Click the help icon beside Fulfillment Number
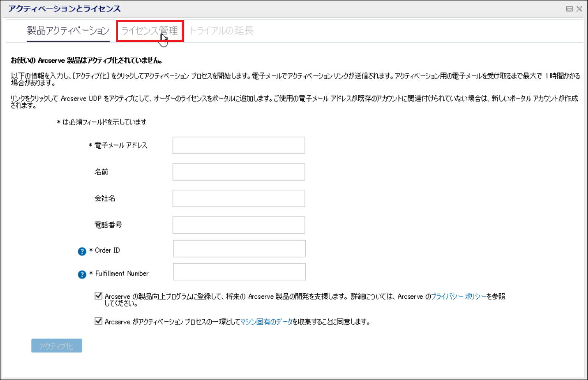Image resolution: width=588 pixels, height=380 pixels. tap(82, 274)
